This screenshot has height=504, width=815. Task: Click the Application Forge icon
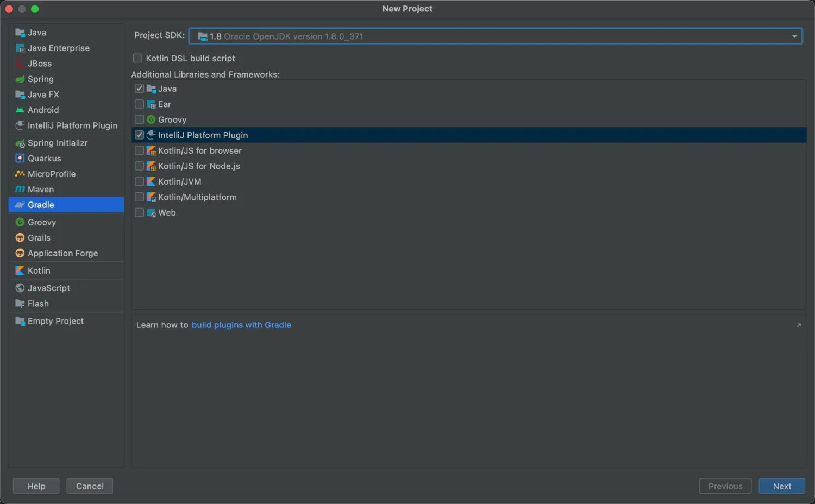[20, 253]
